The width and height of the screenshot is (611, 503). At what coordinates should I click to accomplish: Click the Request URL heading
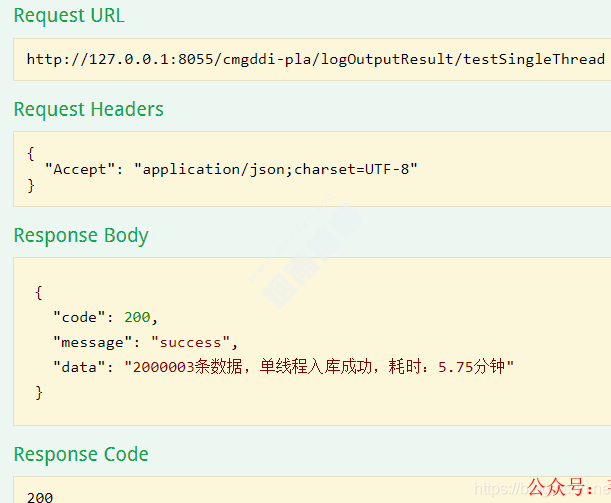[69, 16]
